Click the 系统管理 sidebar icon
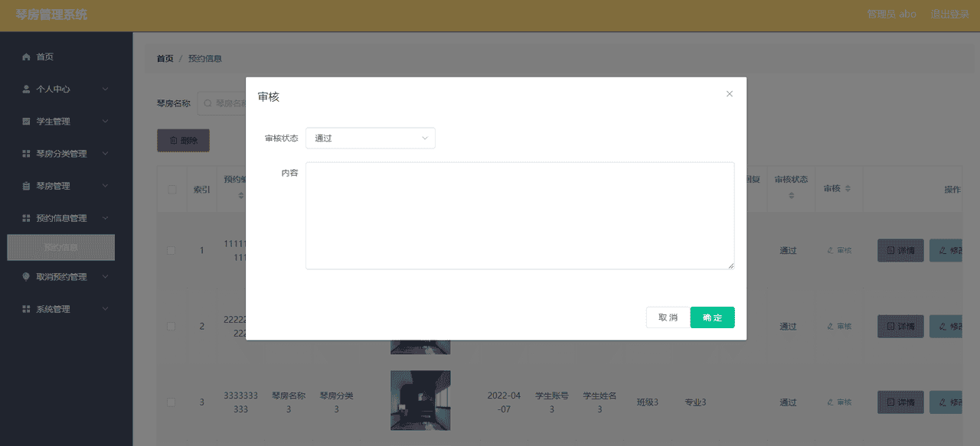The height and width of the screenshot is (446, 980). 25,308
